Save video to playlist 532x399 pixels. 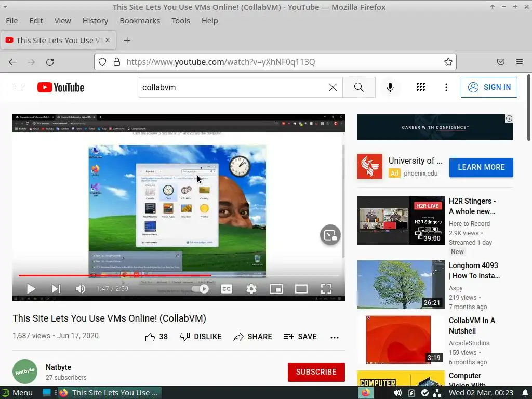pos(300,337)
